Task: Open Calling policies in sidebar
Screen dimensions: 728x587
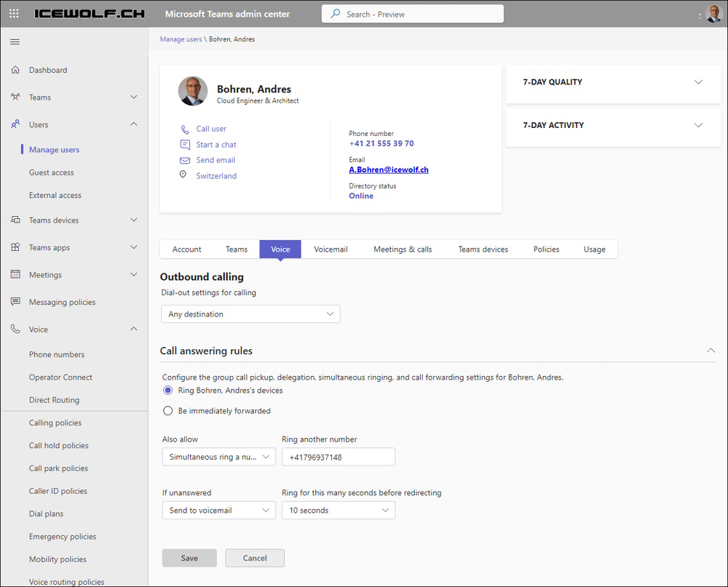Action: coord(55,423)
